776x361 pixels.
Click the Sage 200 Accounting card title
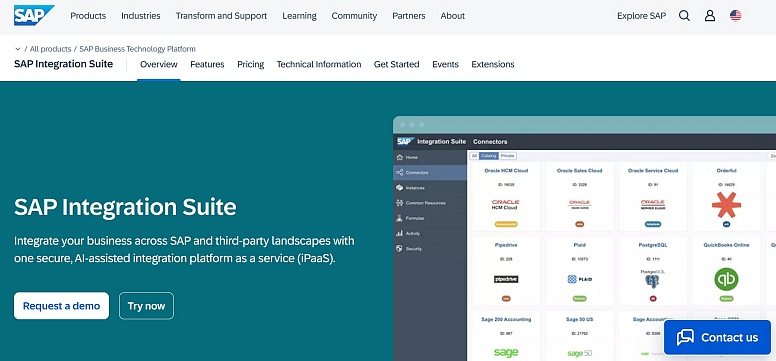(x=506, y=319)
